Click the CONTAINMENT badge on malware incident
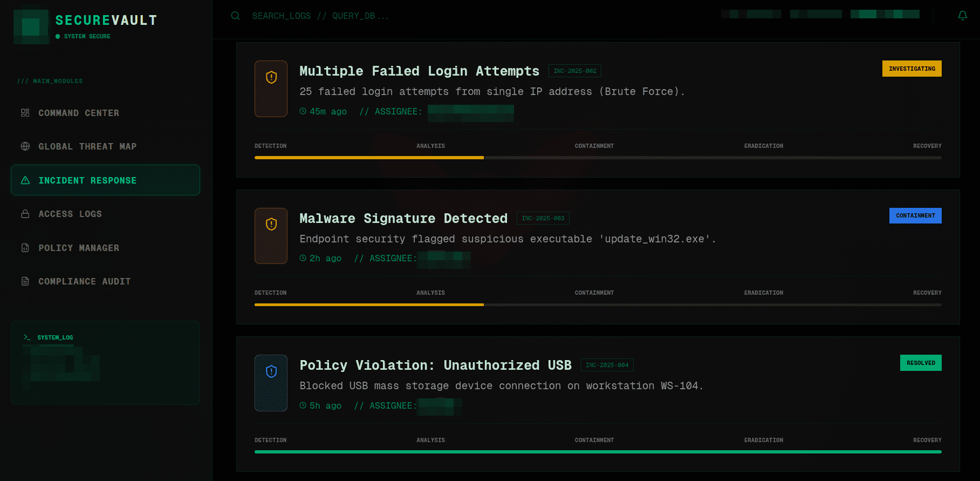The height and width of the screenshot is (481, 980). click(915, 215)
